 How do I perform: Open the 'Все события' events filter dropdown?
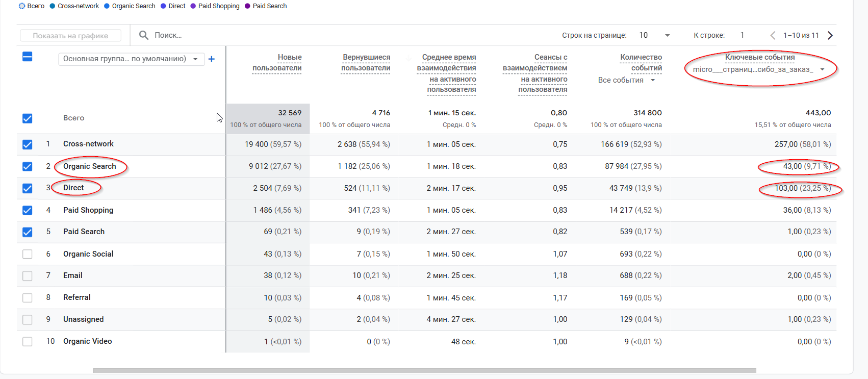626,80
